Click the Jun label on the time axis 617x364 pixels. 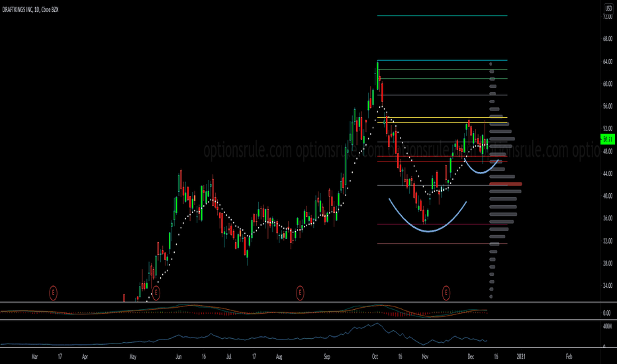coord(178,357)
